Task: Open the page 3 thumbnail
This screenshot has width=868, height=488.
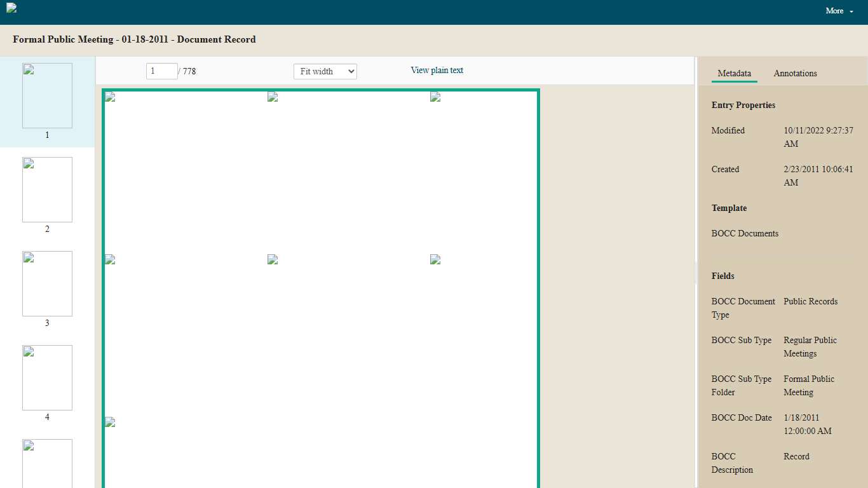Action: [47, 284]
